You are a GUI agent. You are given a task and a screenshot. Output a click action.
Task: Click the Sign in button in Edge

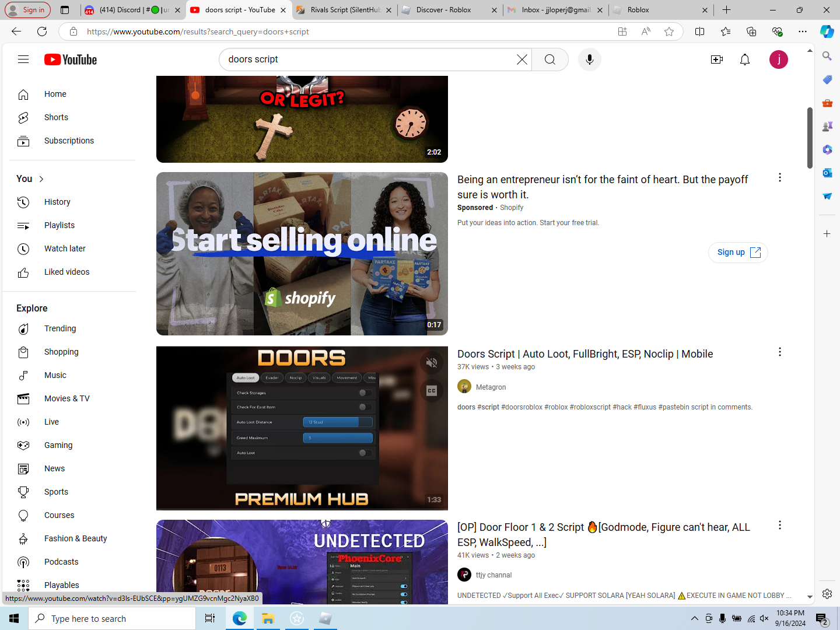pyautogui.click(x=27, y=10)
